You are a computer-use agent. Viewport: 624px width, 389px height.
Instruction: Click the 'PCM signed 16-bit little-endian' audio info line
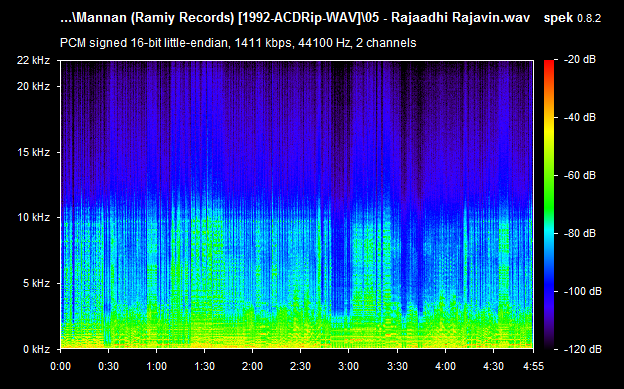click(x=238, y=43)
